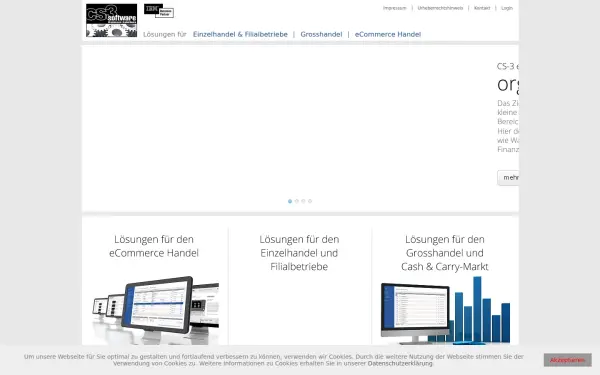Open the Urheberrechtshinweis link
The width and height of the screenshot is (600, 375).
[x=440, y=8]
